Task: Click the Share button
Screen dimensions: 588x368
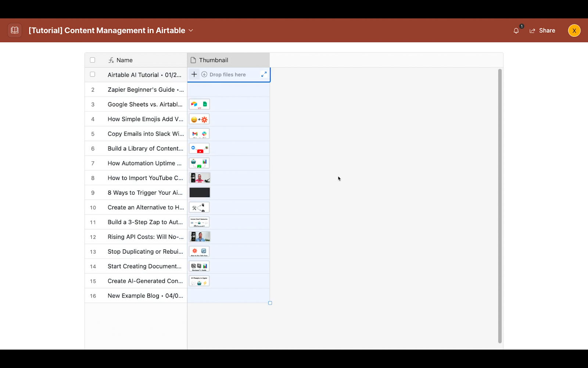Action: click(x=542, y=31)
